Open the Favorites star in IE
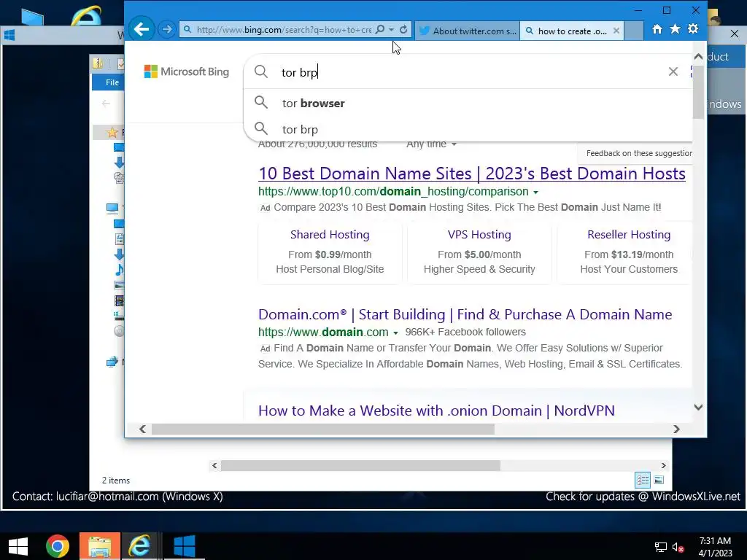The image size is (747, 560). coord(675,29)
